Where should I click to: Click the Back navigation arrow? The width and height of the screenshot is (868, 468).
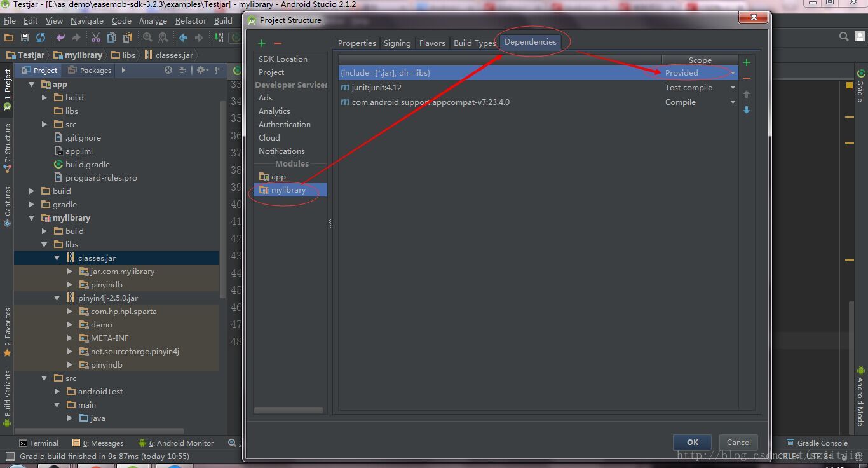click(x=183, y=38)
